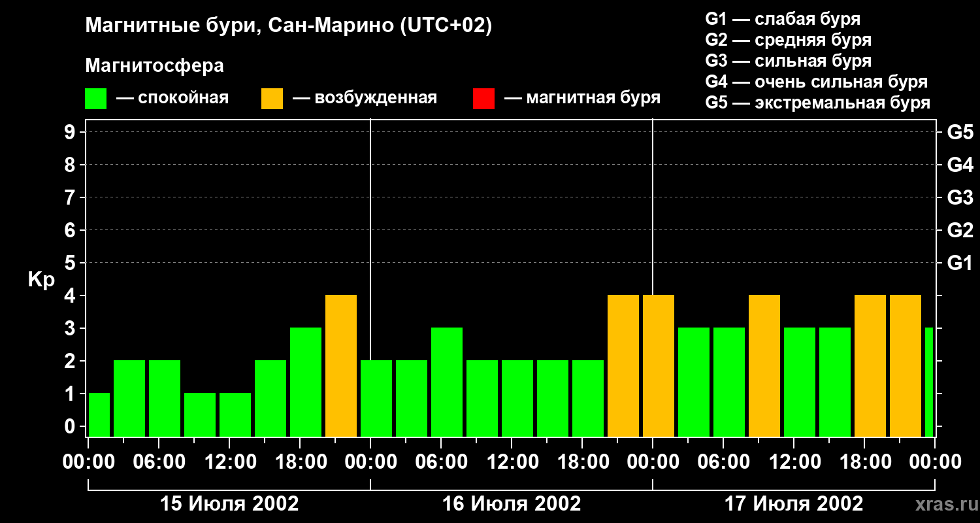Image resolution: width=980 pixels, height=523 pixels.
Task: Click the '06:00' time label for 15 July
Action: click(159, 462)
